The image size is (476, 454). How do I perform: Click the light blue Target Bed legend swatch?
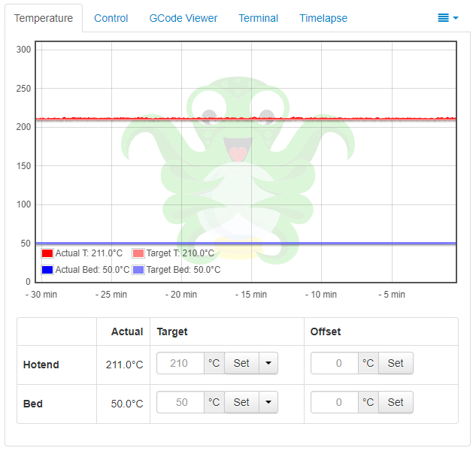pos(138,270)
